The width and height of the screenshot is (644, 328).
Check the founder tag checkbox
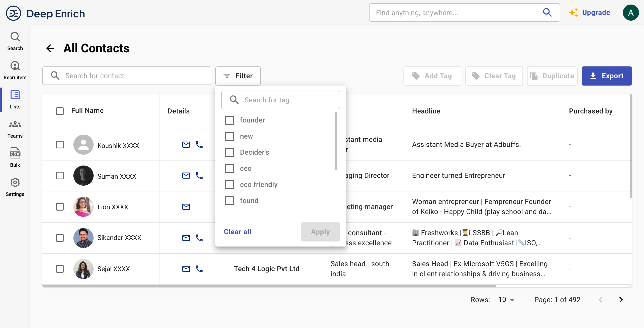click(229, 120)
